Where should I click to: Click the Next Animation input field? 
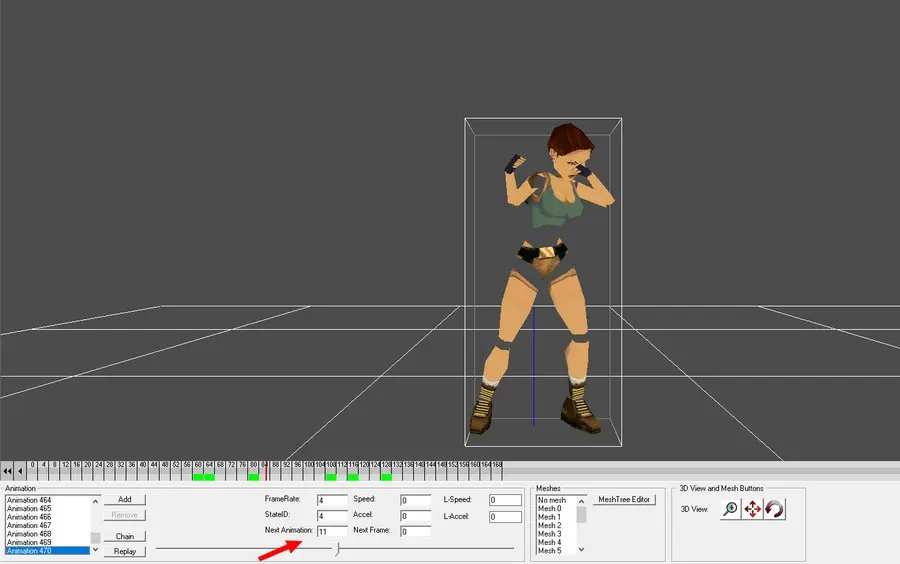(332, 531)
